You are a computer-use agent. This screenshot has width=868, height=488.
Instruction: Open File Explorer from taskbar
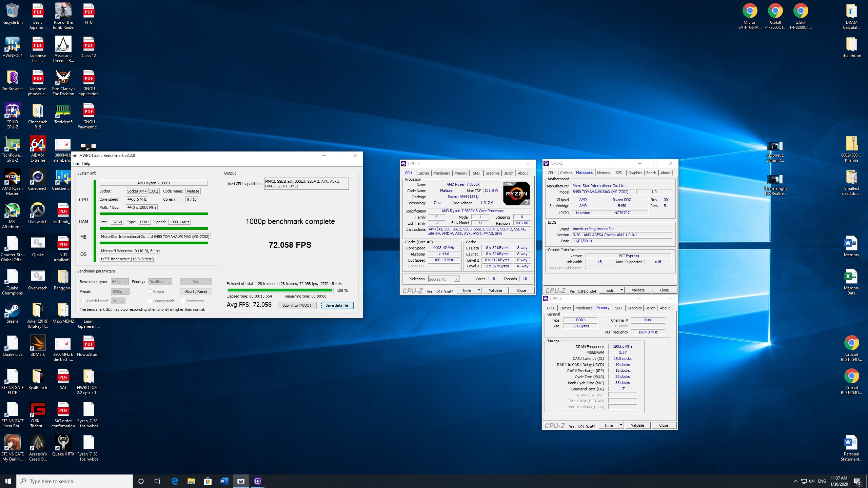click(191, 481)
